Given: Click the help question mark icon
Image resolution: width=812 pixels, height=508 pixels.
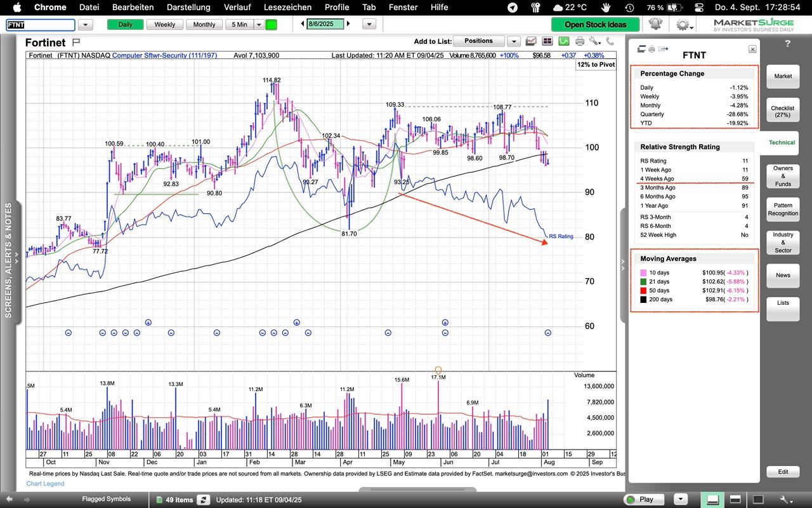Looking at the screenshot, I should point(787,44).
